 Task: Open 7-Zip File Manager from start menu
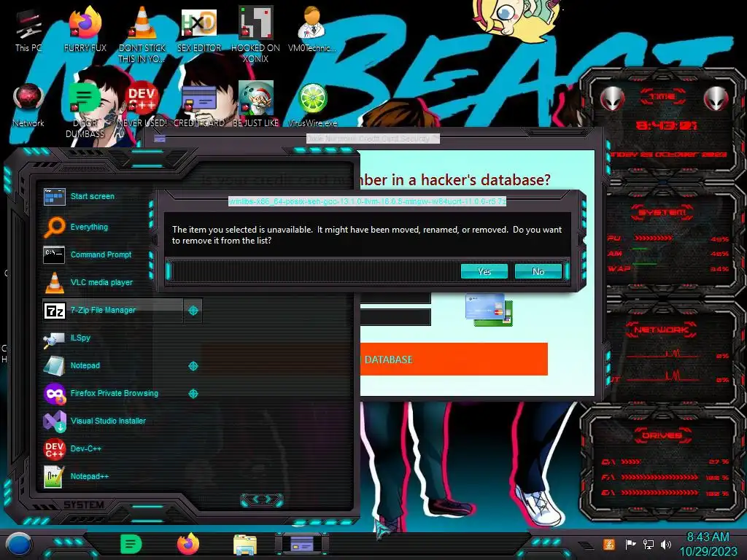(112, 311)
